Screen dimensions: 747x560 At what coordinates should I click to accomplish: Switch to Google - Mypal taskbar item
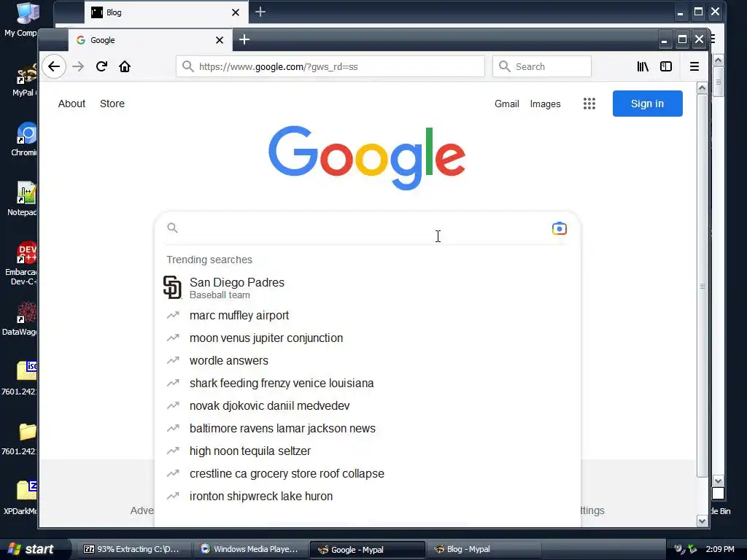367,550
